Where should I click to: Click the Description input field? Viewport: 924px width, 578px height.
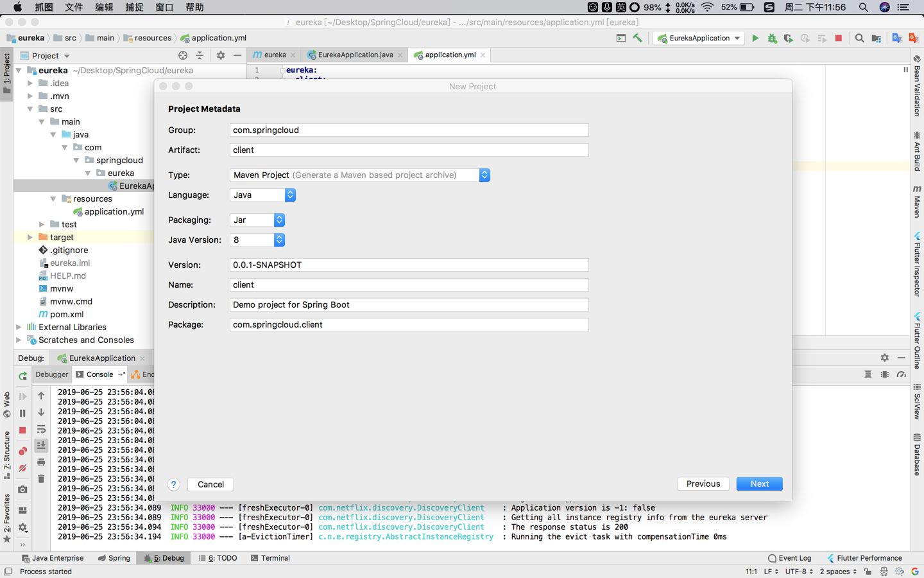(x=409, y=304)
